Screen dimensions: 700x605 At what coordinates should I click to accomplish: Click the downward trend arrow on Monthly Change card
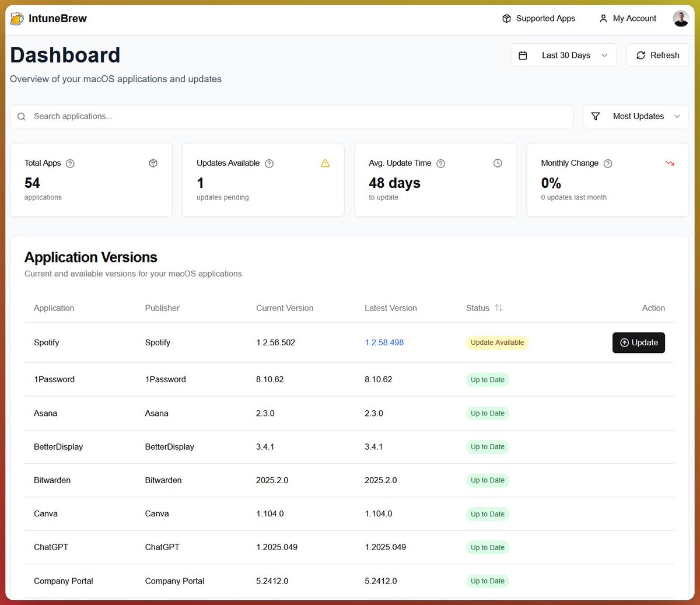[x=670, y=163]
